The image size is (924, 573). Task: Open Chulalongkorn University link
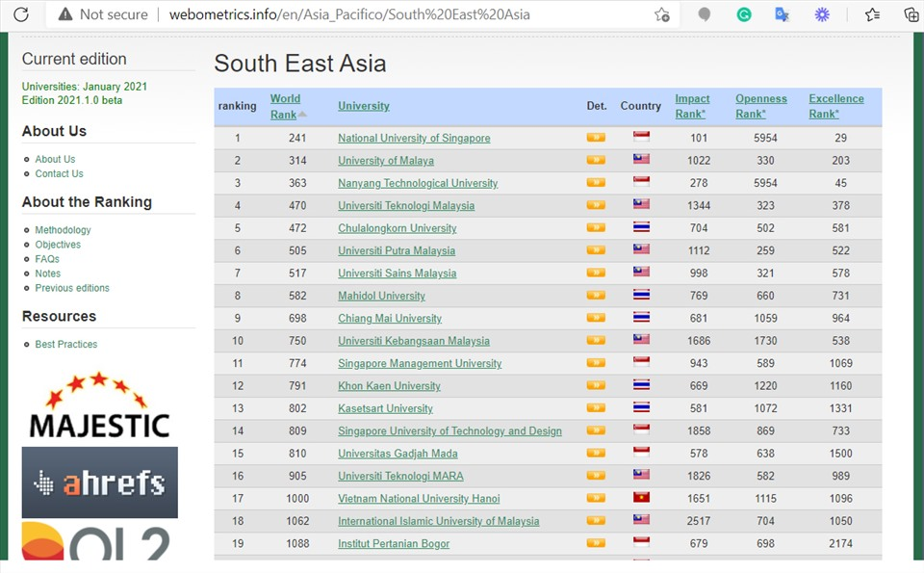point(398,228)
